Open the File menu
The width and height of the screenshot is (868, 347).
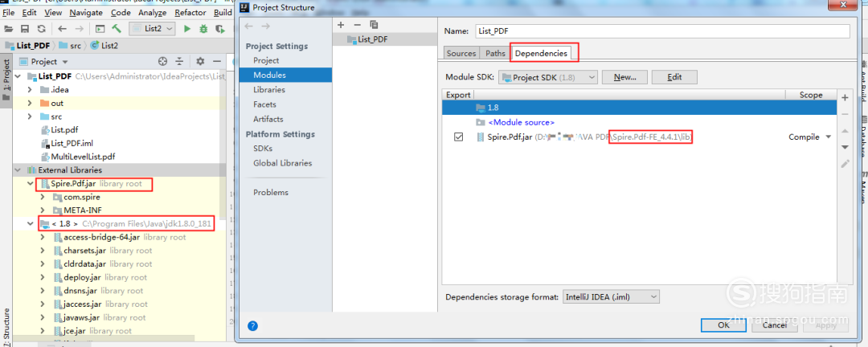(8, 12)
